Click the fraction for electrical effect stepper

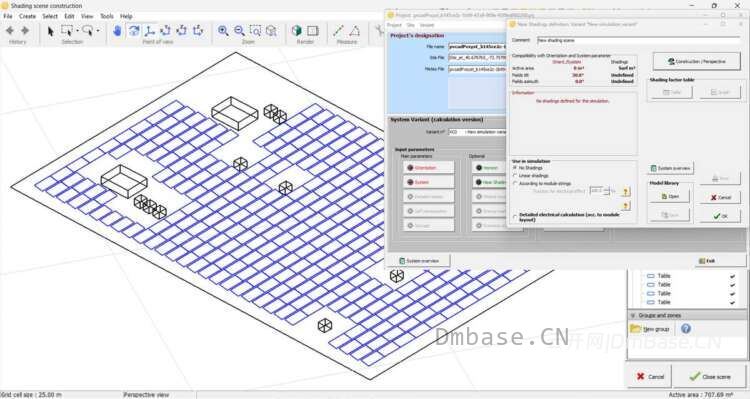tap(606, 190)
